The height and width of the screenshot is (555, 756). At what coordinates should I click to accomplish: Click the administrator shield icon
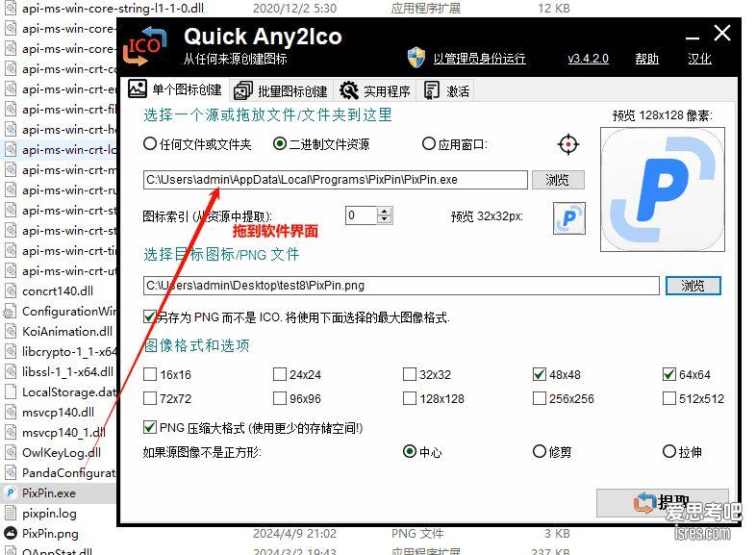point(416,58)
